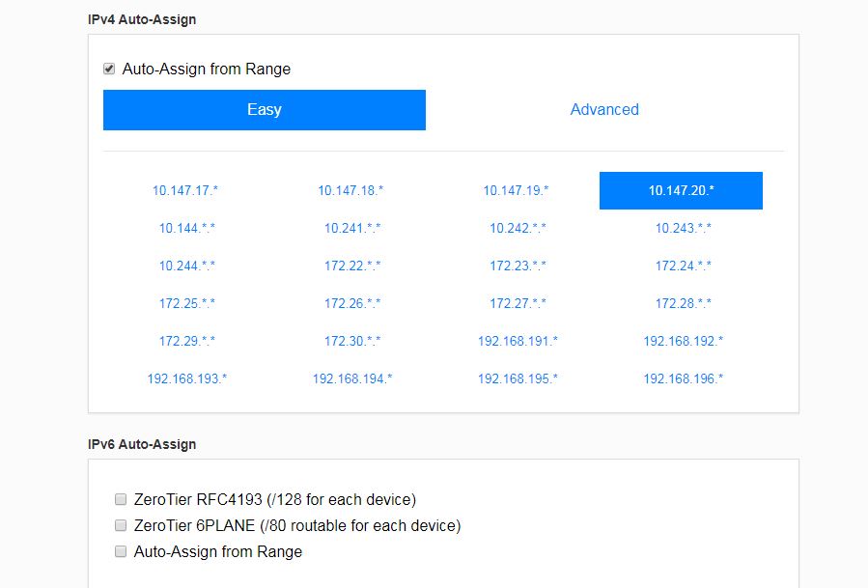Image resolution: width=868 pixels, height=588 pixels.
Task: Uncheck IPv4 Auto-Assign from Range checkbox
Action: tap(109, 70)
